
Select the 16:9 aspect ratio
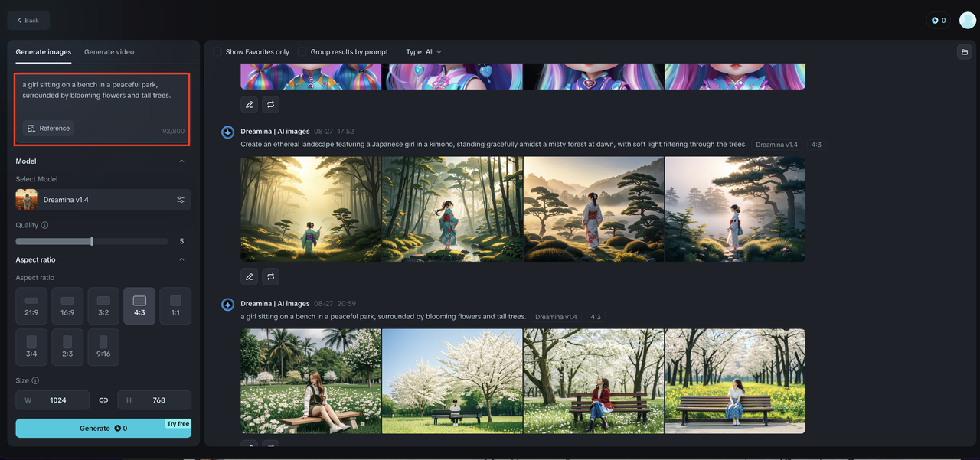coord(67,306)
